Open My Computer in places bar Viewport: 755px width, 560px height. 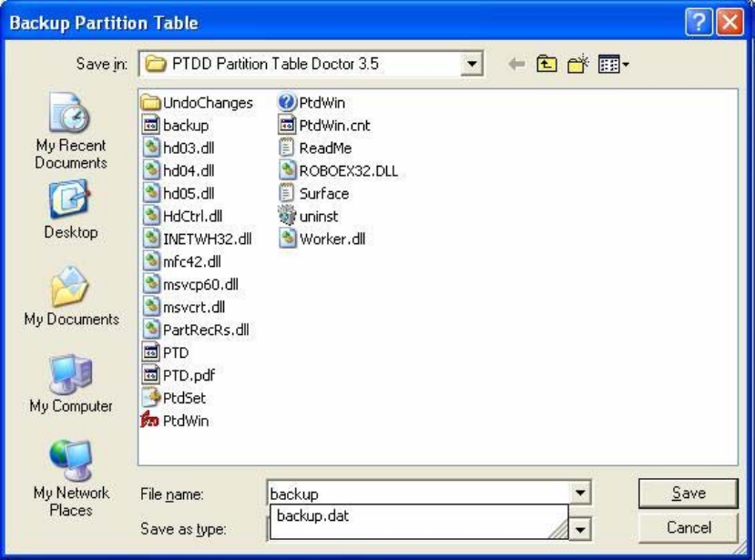point(71,383)
